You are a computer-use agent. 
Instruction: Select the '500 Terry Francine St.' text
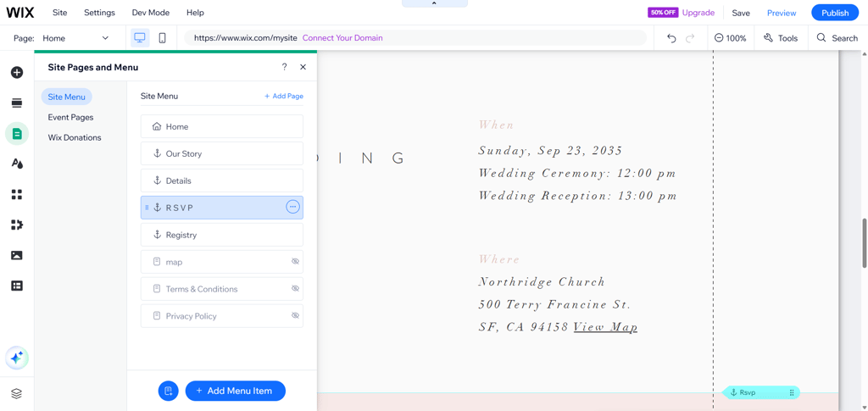click(554, 304)
